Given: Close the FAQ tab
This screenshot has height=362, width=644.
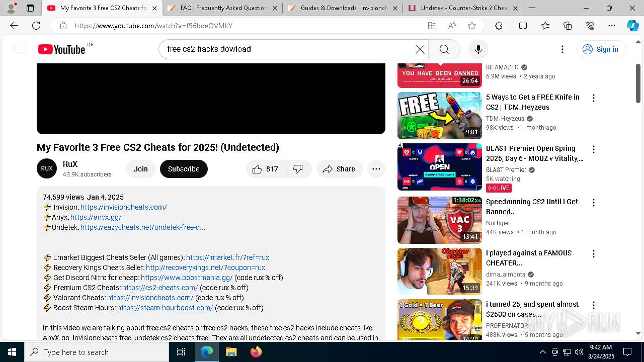Looking at the screenshot, I should pos(275,8).
